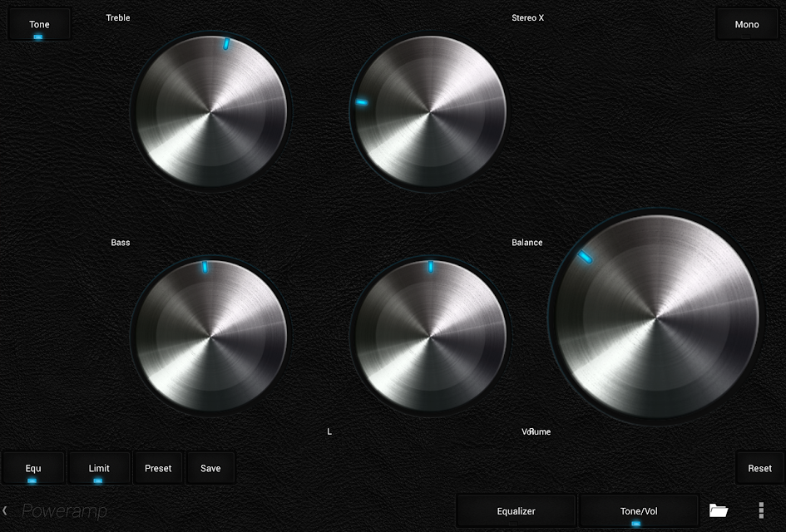
Task: Open the folder icon
Action: (719, 510)
